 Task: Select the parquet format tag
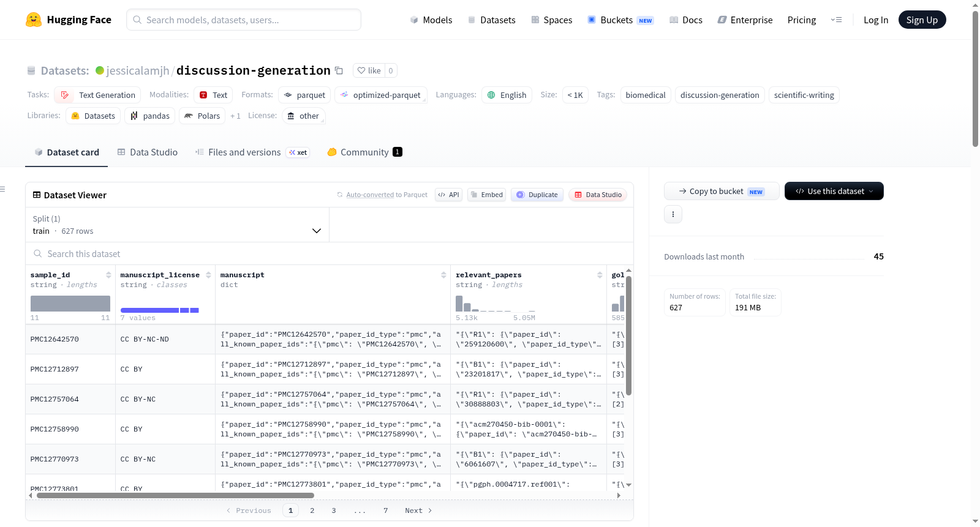pos(304,95)
